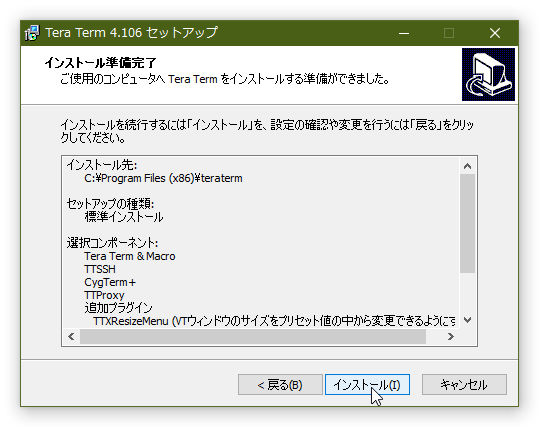Click the 選択コンポーネント: label
Image resolution: width=539 pixels, height=427 pixels.
pyautogui.click(x=112, y=243)
